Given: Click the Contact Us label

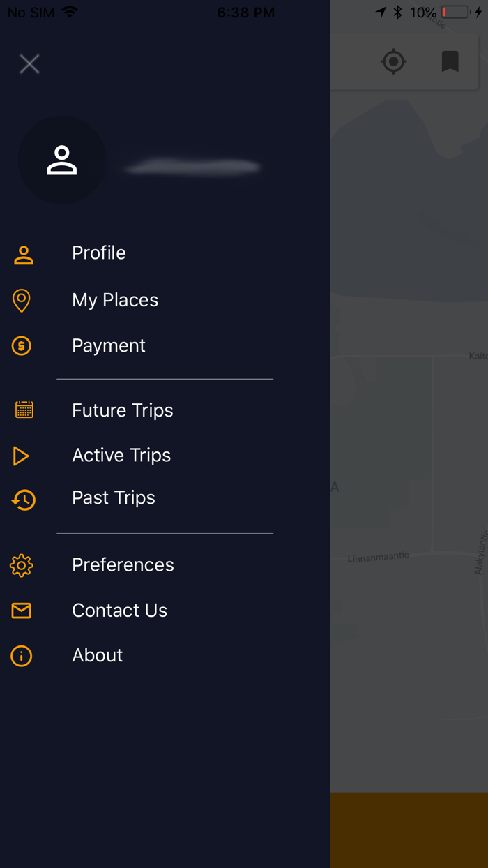Looking at the screenshot, I should pyautogui.click(x=119, y=611).
